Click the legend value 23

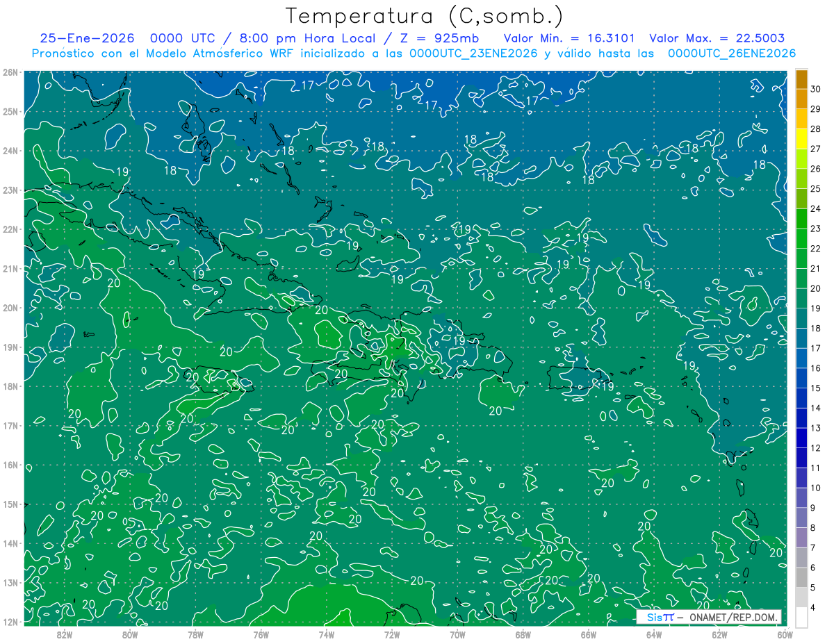[x=816, y=229]
